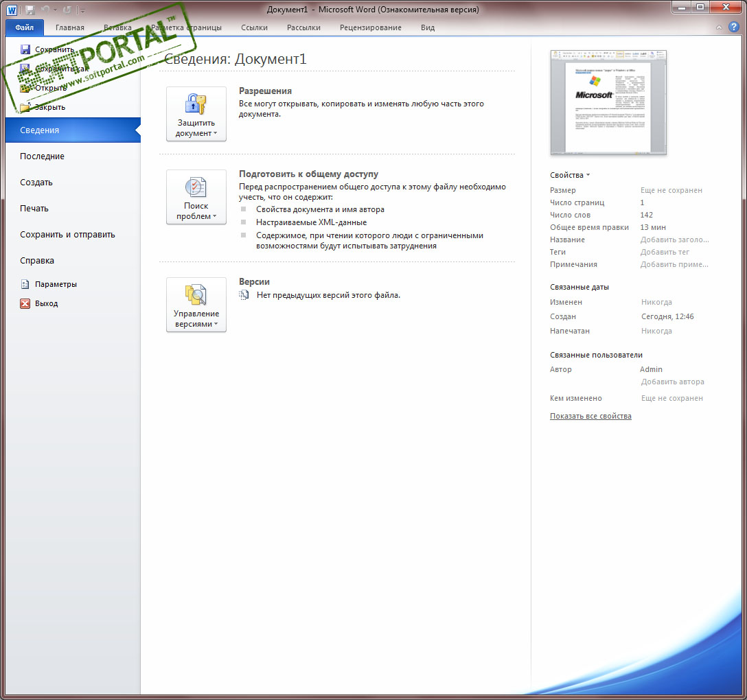Click the document preview thumbnail
Viewport: 747px width, 700px height.
[x=608, y=103]
